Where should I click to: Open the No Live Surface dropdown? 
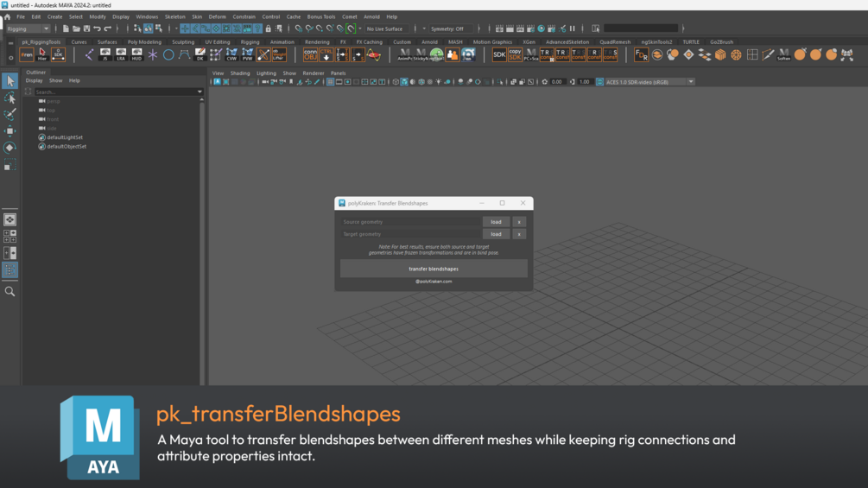tap(388, 29)
